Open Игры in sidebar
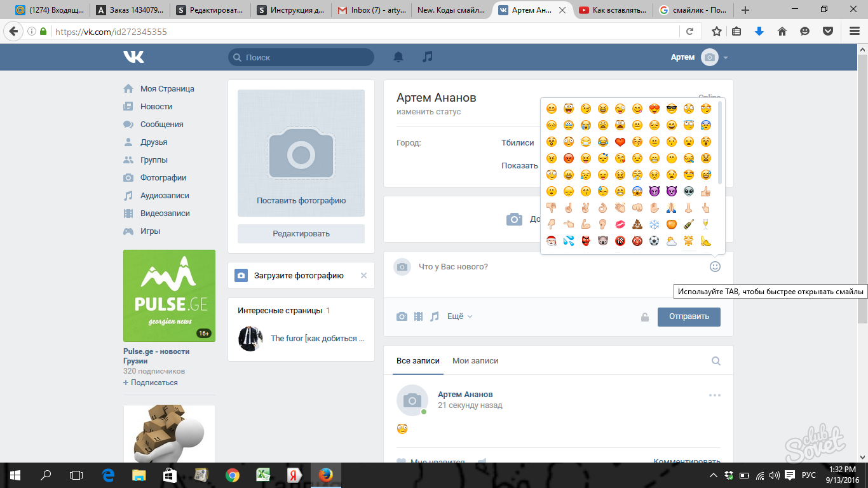The height and width of the screenshot is (488, 868). click(150, 231)
